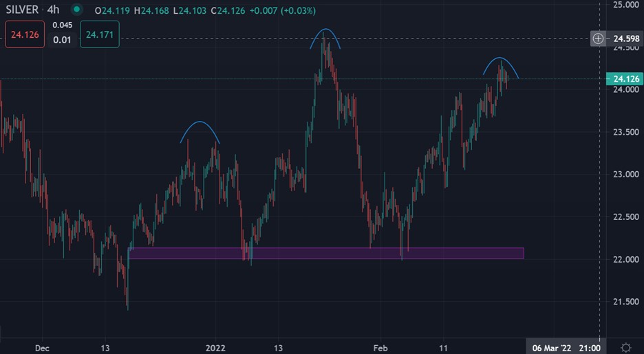
Task: Select the purple support zone rectangle
Action: pyautogui.click(x=326, y=253)
